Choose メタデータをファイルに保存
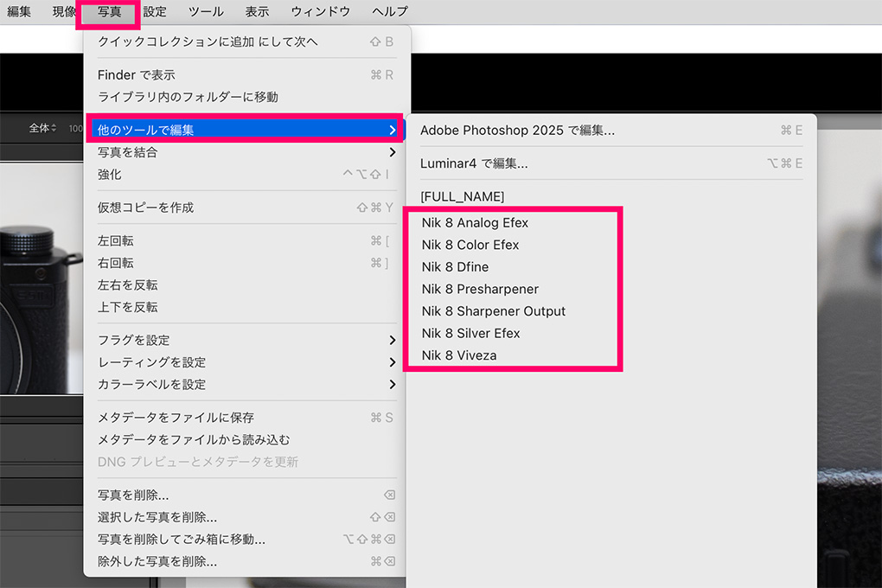 point(247,418)
